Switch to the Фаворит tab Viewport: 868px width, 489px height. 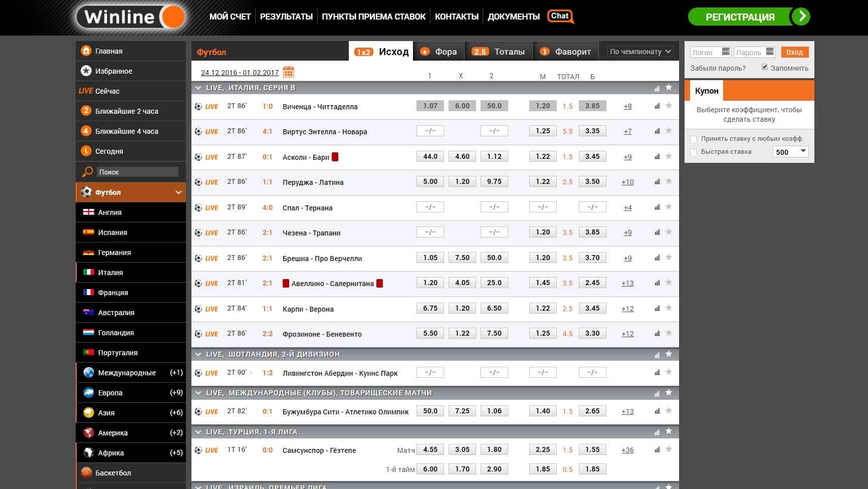pos(566,51)
